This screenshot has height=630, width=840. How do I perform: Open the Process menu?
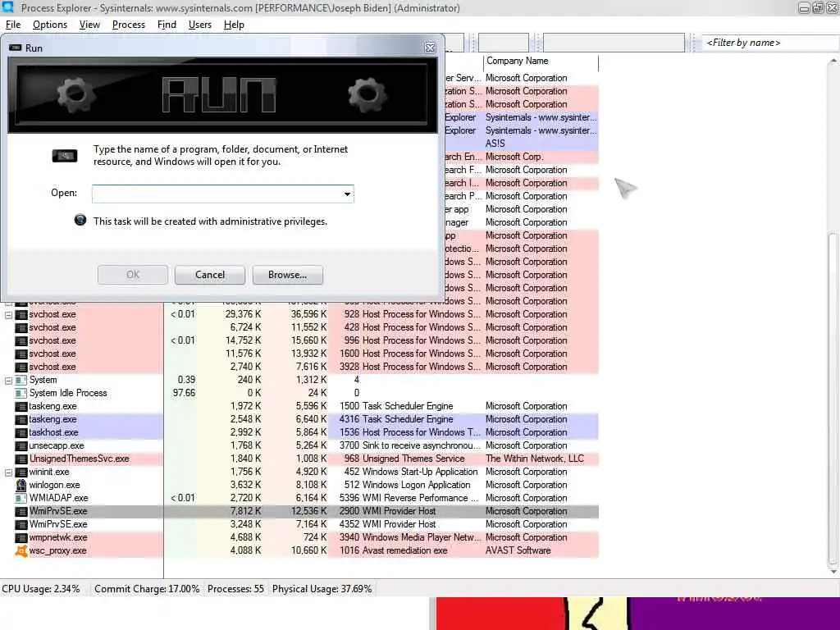[129, 25]
